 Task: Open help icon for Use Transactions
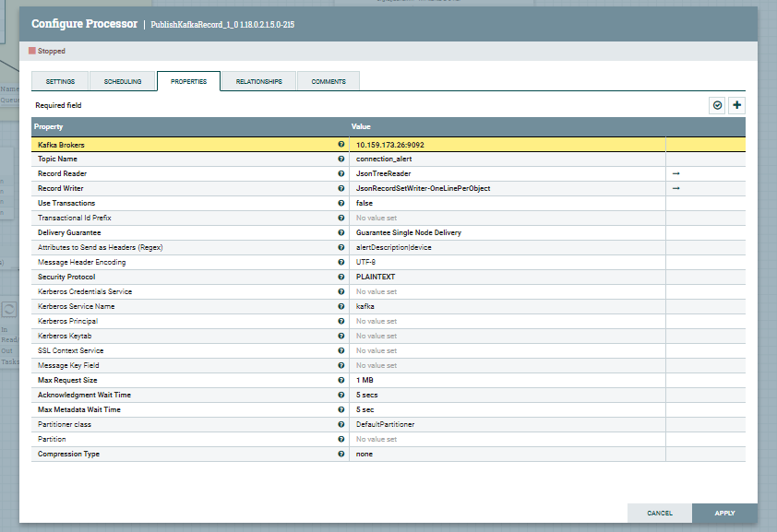coord(341,203)
